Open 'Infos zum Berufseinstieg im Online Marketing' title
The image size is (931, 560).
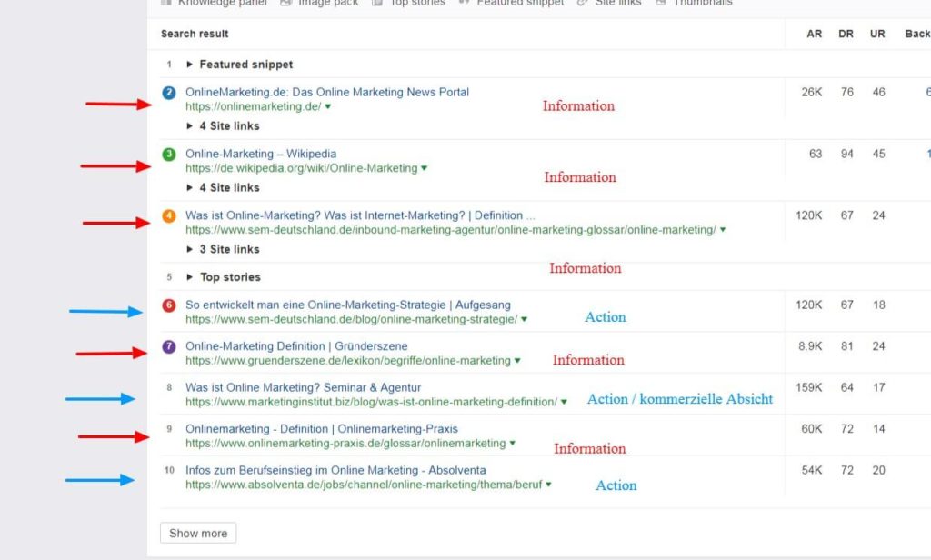pyautogui.click(x=335, y=470)
